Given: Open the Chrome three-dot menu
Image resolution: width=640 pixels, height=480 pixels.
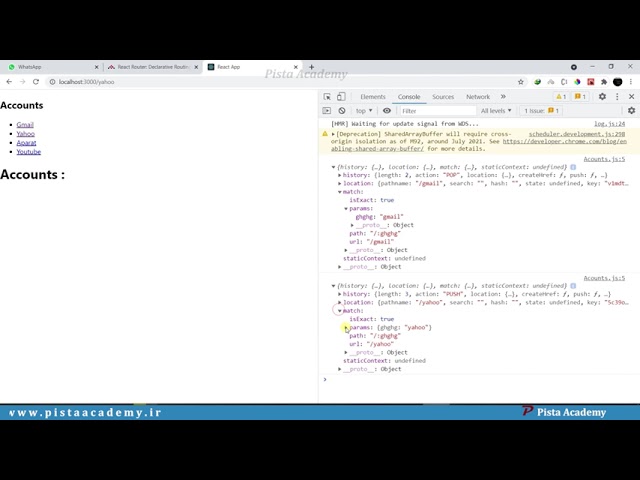Looking at the screenshot, I should (x=631, y=82).
